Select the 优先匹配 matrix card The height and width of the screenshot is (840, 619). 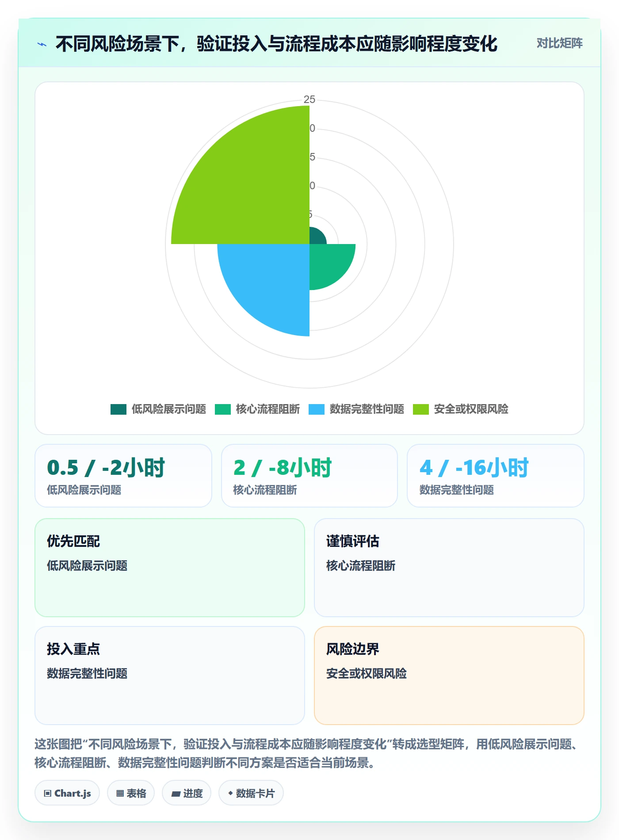[170, 568]
